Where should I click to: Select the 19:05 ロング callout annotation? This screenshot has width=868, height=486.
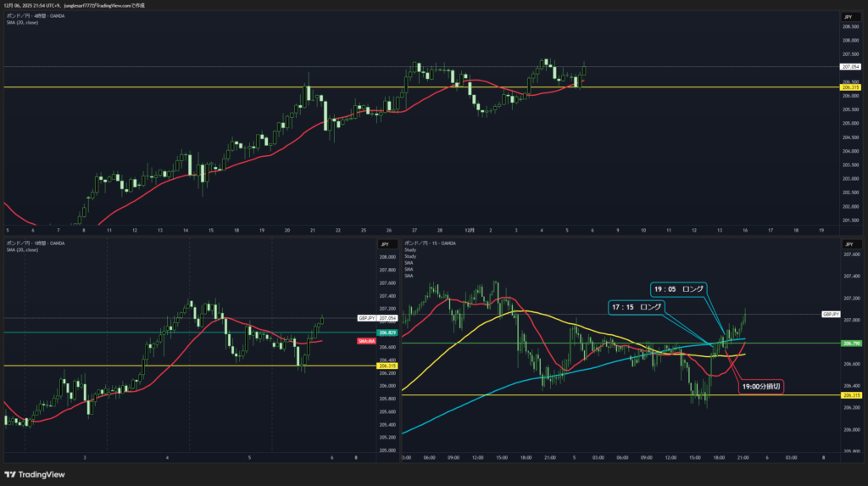pyautogui.click(x=678, y=289)
